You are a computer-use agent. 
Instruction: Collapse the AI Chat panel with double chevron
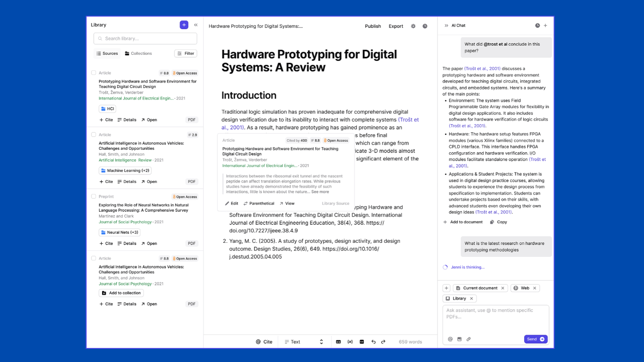tap(446, 25)
